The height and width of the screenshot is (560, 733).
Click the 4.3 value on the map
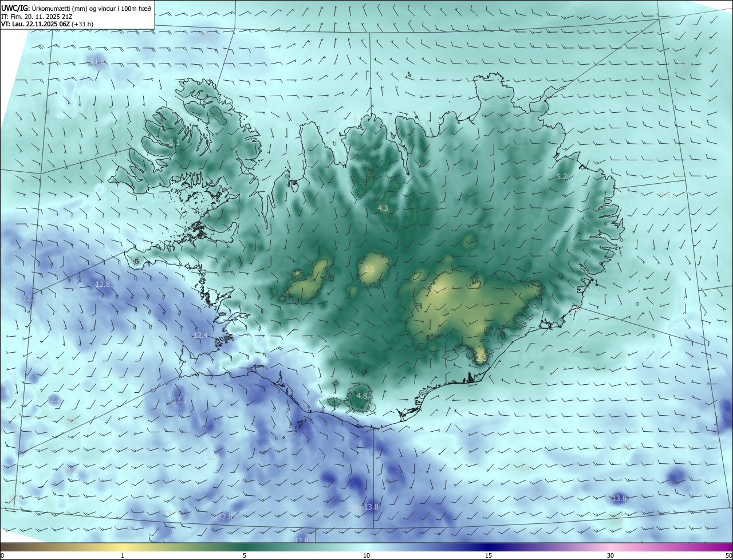click(x=383, y=208)
